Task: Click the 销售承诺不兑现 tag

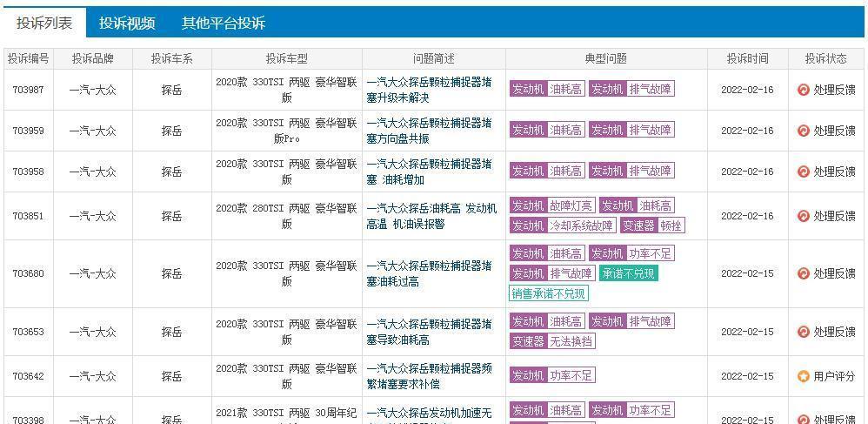Action: (548, 293)
